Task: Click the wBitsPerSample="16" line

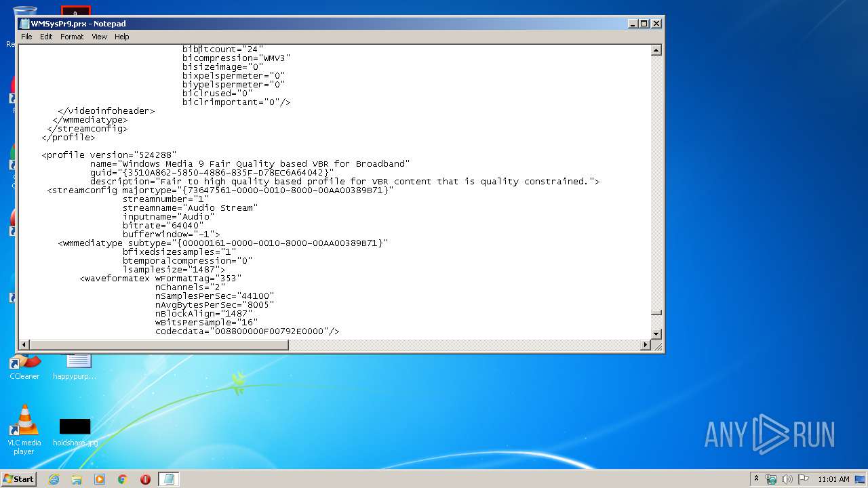Action: 206,323
